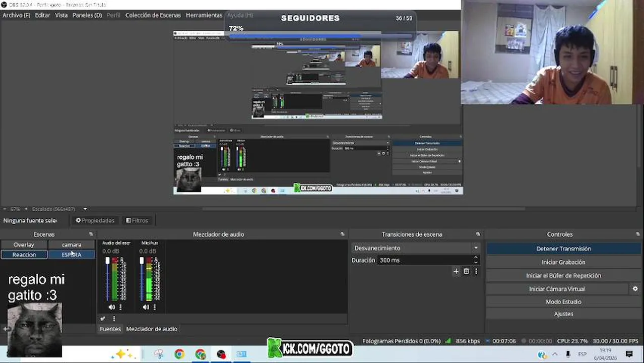This screenshot has height=363, width=644.
Task: Start recording with Iniciar Grabación
Action: [563, 262]
